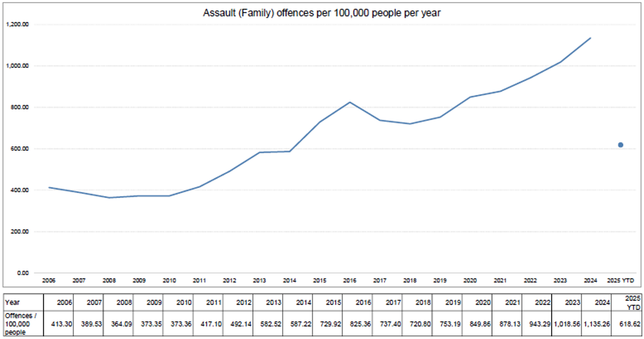This screenshot has width=644, height=339.
Task: Select the 'Year' row header table cell
Action: (23, 302)
